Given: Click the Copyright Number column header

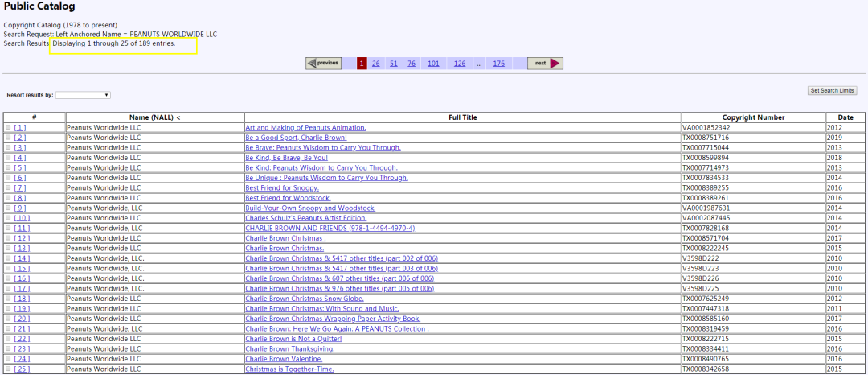Looking at the screenshot, I should (753, 117).
